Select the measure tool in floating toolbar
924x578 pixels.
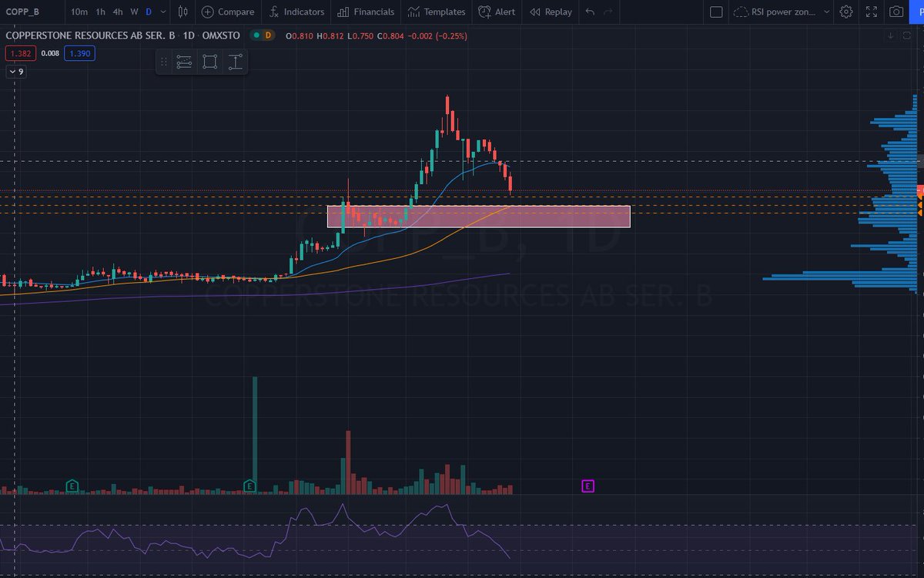[236, 62]
